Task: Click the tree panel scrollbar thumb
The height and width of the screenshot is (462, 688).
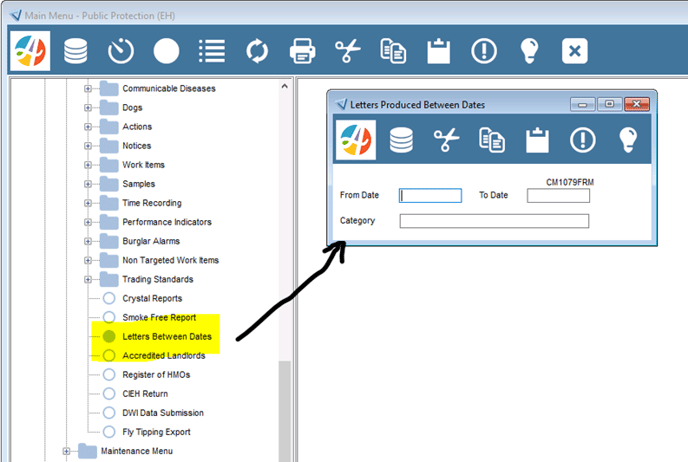Action: [285, 410]
